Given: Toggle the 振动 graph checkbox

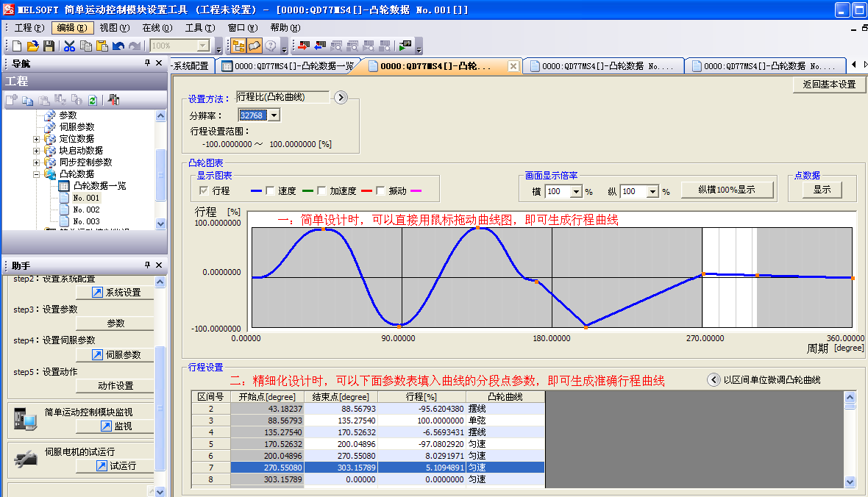Looking at the screenshot, I should click(380, 191).
